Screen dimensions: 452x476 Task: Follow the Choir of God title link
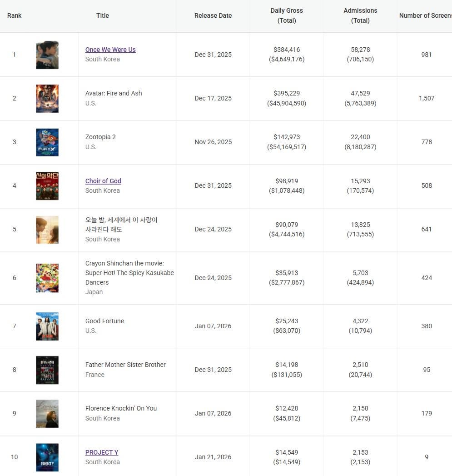pos(103,181)
